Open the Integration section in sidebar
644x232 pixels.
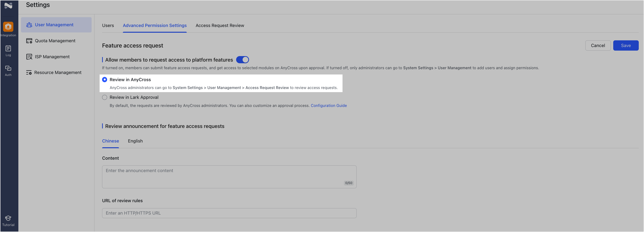click(8, 28)
